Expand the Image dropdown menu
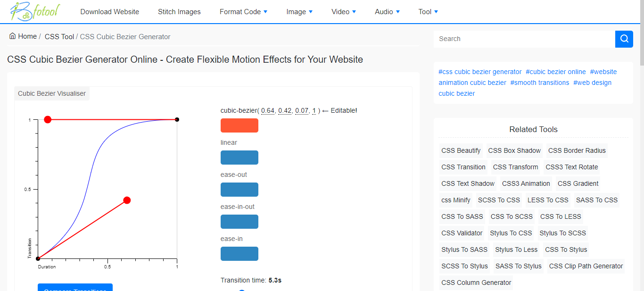644x291 pixels. point(299,12)
